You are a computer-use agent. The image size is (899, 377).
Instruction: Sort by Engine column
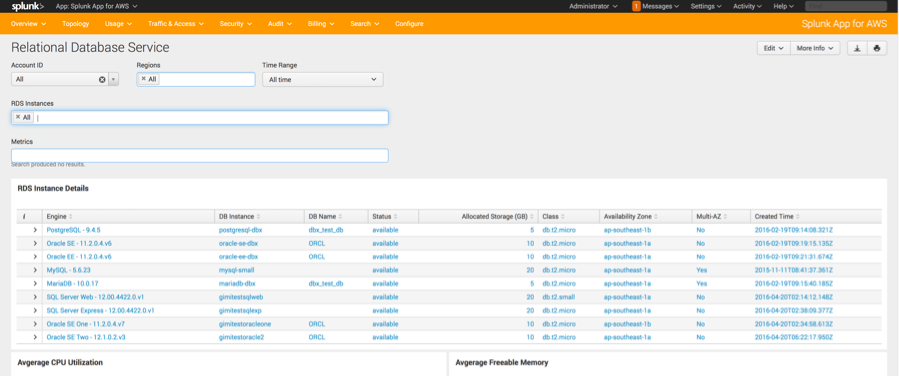(59, 217)
